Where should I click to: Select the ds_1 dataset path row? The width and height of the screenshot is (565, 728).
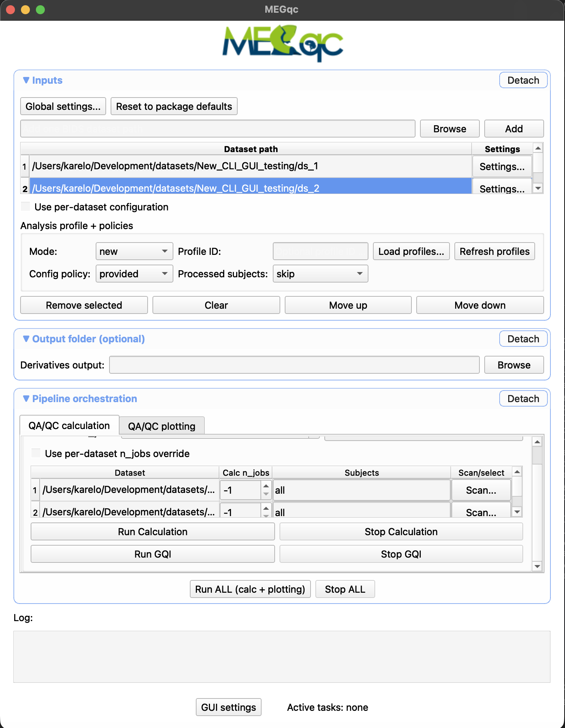click(x=250, y=166)
